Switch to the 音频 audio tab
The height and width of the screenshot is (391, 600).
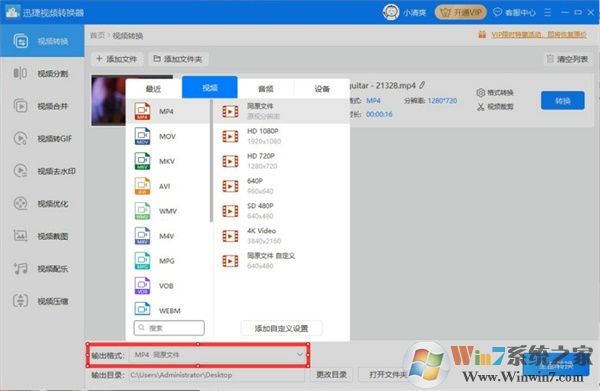click(x=266, y=89)
